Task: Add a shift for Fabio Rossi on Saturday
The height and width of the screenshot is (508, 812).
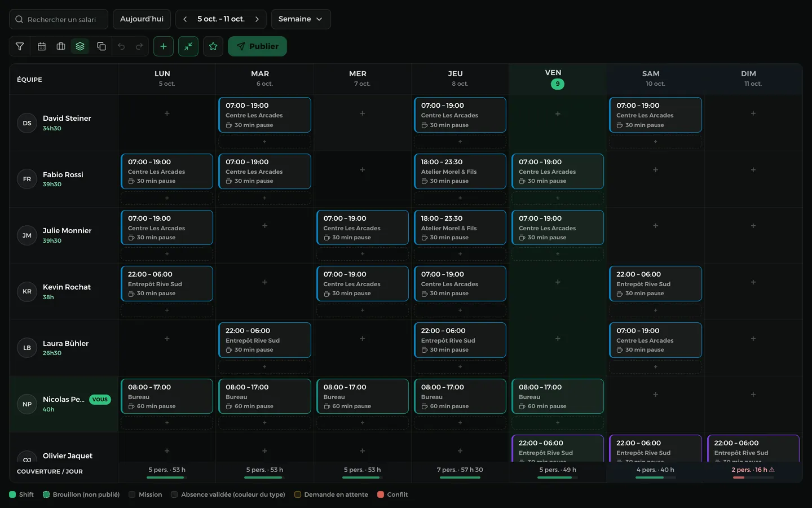Action: pos(655,170)
